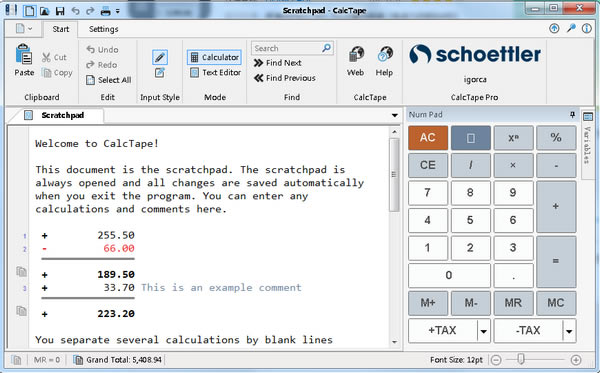Viewport: 600px width, 373px height.
Task: Click the M+ memory key
Action: point(428,303)
